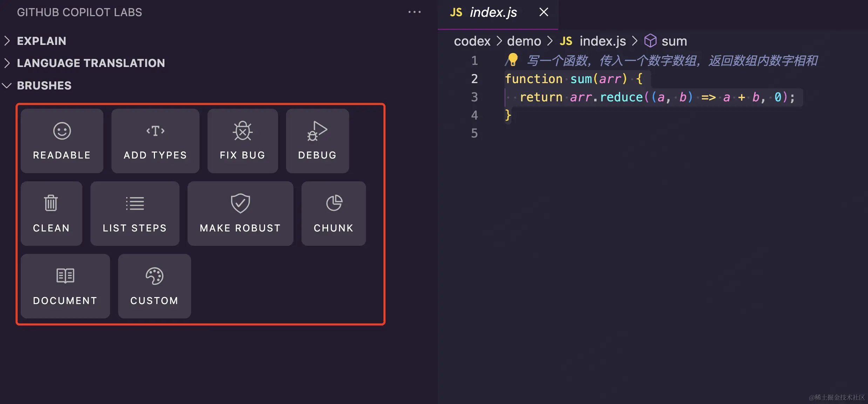
Task: Apply the Clean brush (trash icon)
Action: tap(51, 213)
